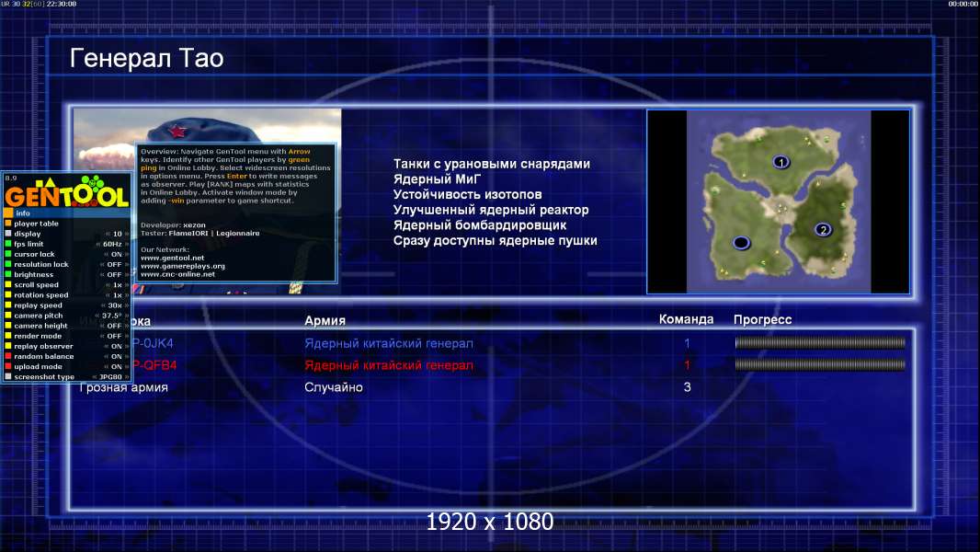
Task: Click the blue player's loading progress bar
Action: click(x=820, y=342)
